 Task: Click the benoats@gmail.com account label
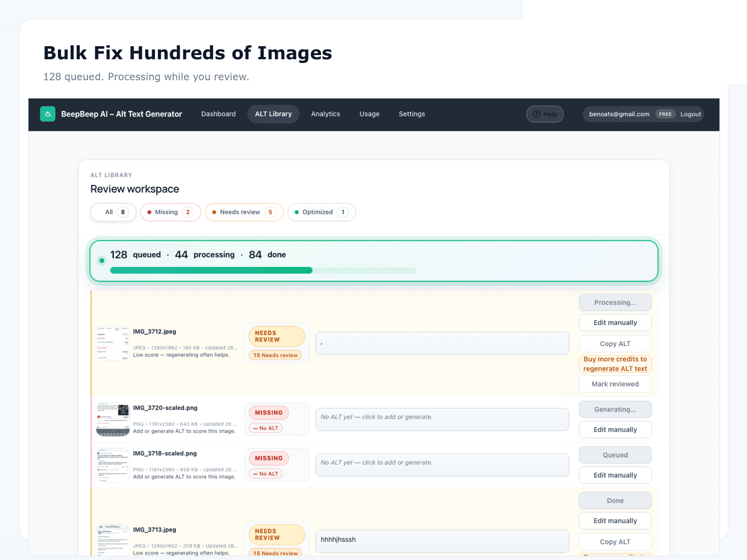coord(619,114)
